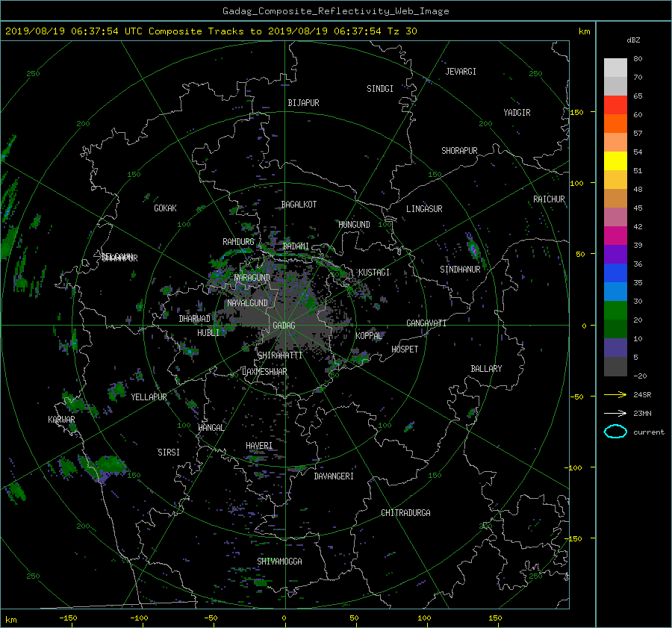
Task: Click the KUSTAGI city label
Action: (x=374, y=273)
